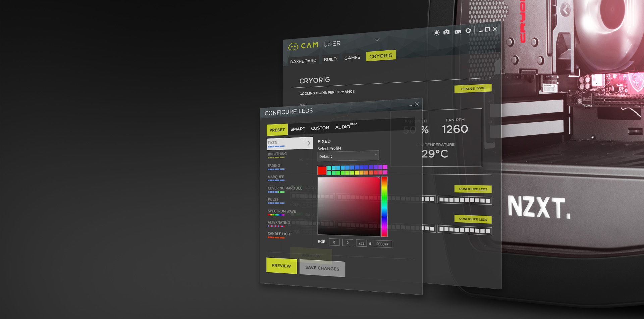Open the Select Profile dropdown
Image resolution: width=644 pixels, height=319 pixels.
pos(348,156)
